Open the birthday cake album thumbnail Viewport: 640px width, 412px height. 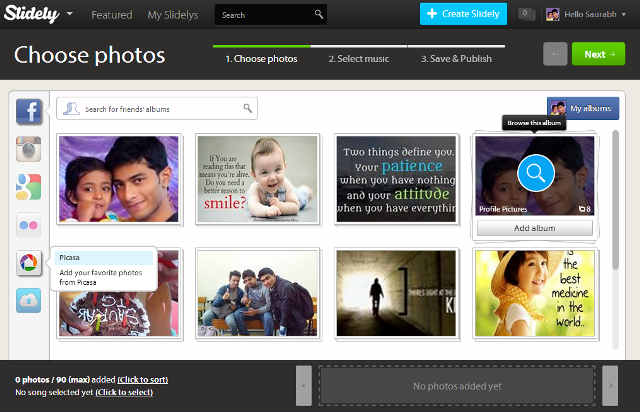pos(119,314)
